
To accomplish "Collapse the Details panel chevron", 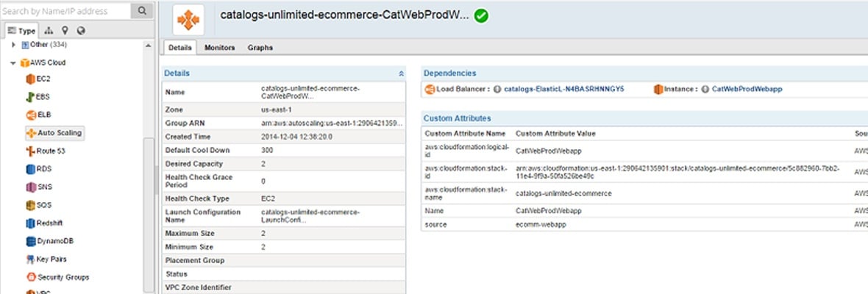I will (x=401, y=73).
